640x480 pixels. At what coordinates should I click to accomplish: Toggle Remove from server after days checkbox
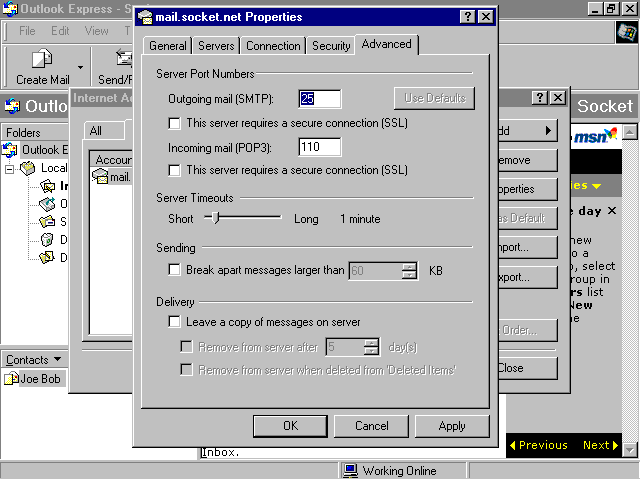(187, 347)
